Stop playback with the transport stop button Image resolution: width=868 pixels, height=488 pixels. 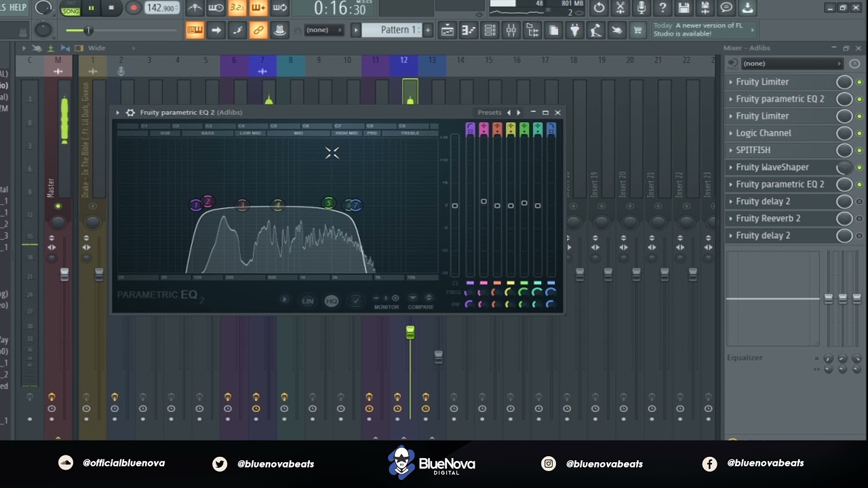click(111, 8)
